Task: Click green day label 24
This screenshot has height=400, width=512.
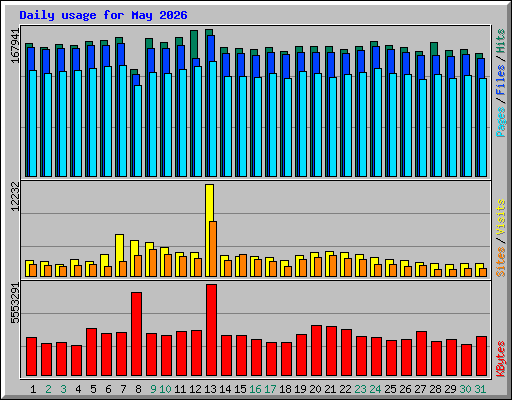Action: click(375, 389)
